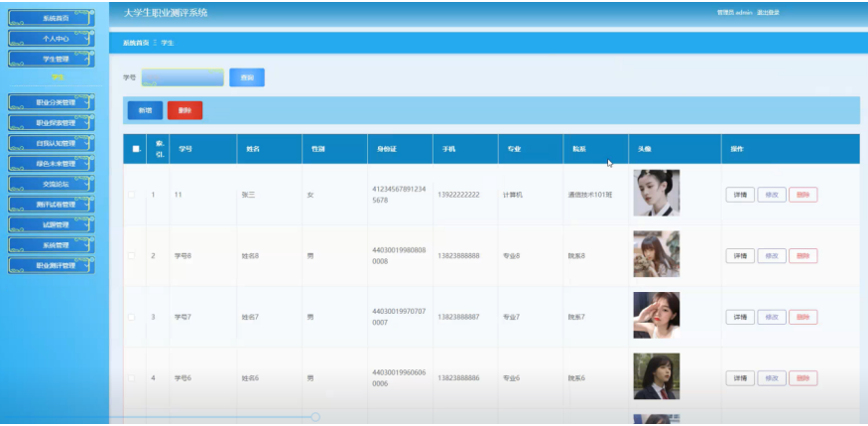The image size is (868, 426).
Task: Click 修改 for student 姓名7
Action: click(772, 317)
